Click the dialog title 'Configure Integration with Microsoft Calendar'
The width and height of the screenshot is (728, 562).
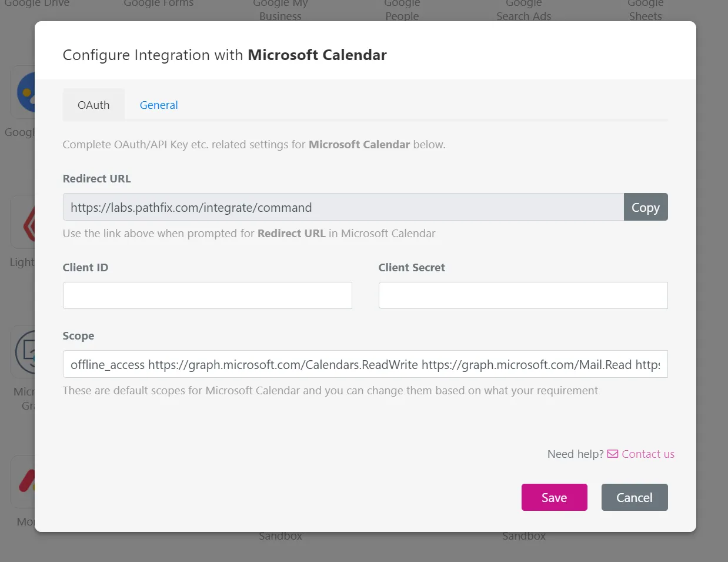225,55
